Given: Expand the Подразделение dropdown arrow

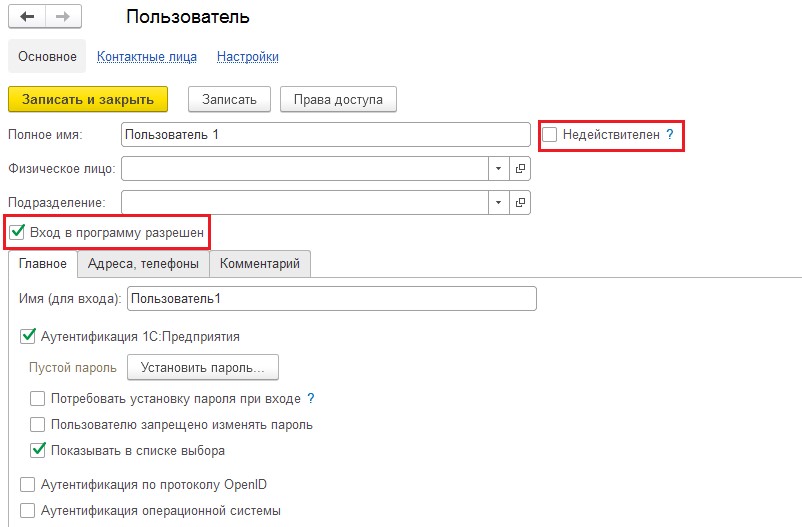Looking at the screenshot, I should coord(498,203).
